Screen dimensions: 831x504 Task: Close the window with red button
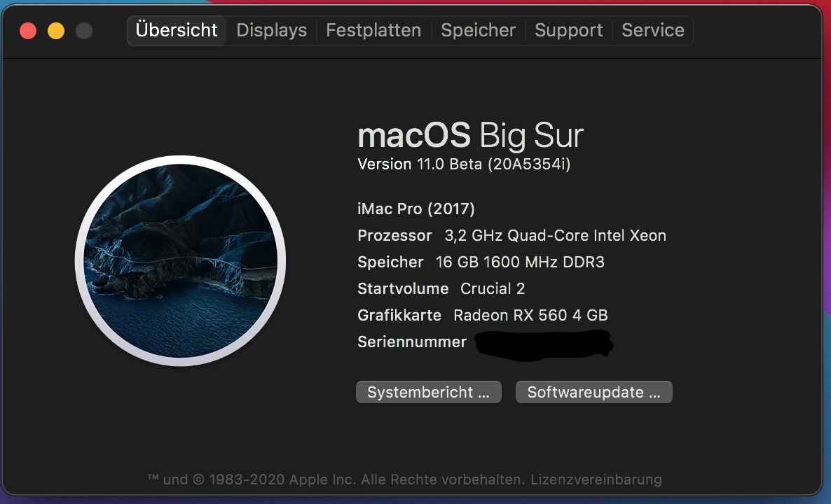[x=28, y=31]
